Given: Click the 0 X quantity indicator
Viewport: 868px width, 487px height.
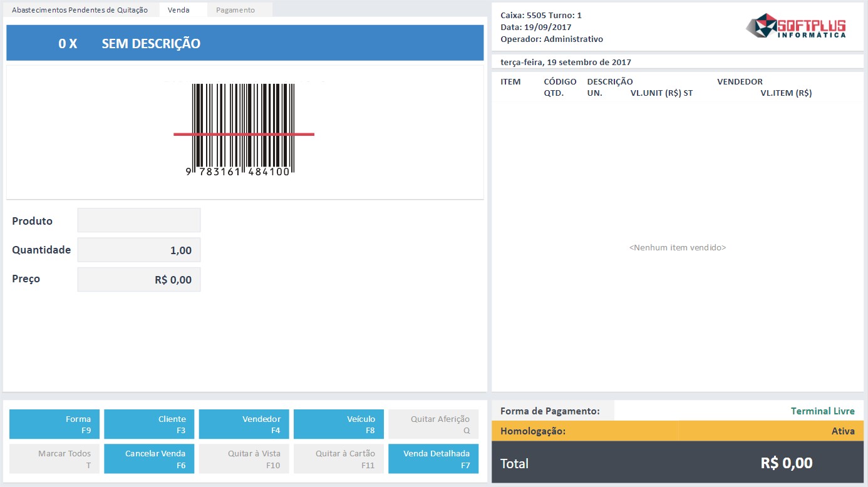Looking at the screenshot, I should [x=68, y=44].
